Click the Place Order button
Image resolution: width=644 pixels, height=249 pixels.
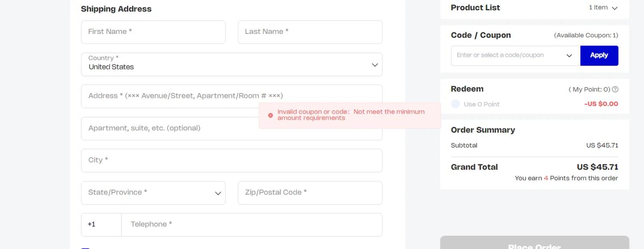[x=535, y=244]
